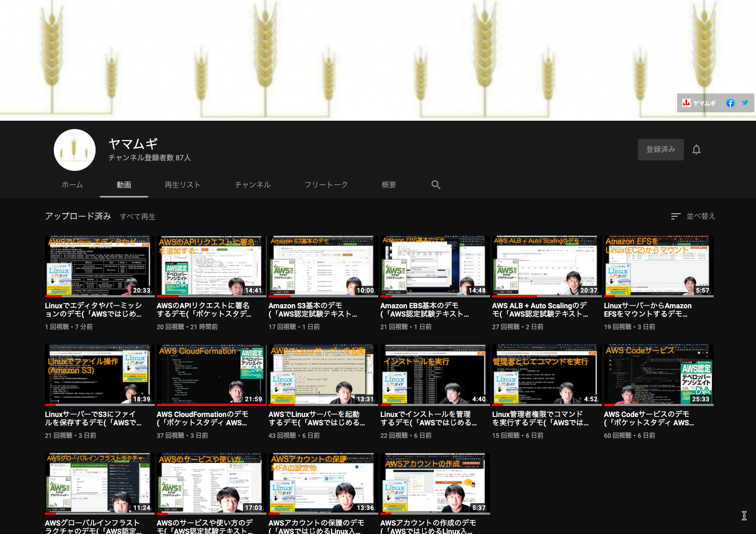The width and height of the screenshot is (756, 534).
Task: Go to the フリートーク tab
Action: click(x=326, y=185)
